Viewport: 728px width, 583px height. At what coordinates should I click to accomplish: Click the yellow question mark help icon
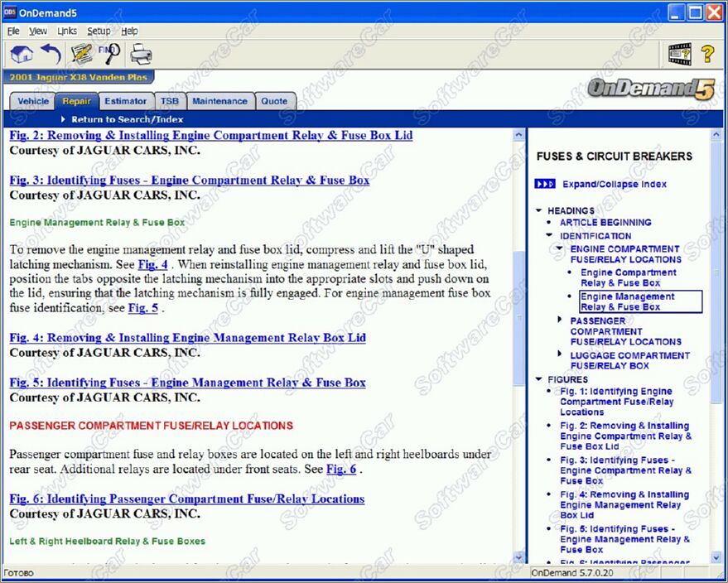(x=707, y=54)
